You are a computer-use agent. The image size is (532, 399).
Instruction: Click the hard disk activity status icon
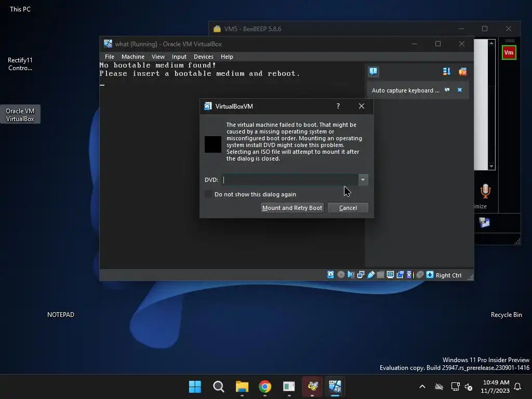pos(330,275)
